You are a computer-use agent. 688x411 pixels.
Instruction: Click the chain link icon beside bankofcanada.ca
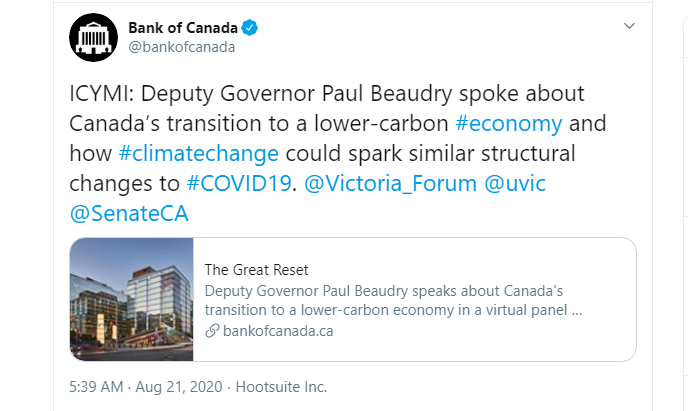tap(212, 331)
